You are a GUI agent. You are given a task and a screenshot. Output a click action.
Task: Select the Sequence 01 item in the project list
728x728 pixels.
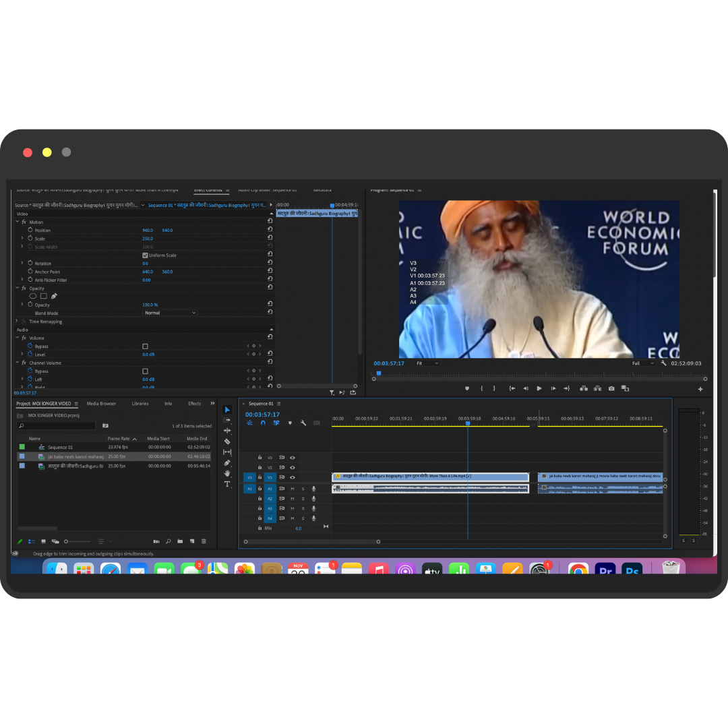(x=60, y=448)
